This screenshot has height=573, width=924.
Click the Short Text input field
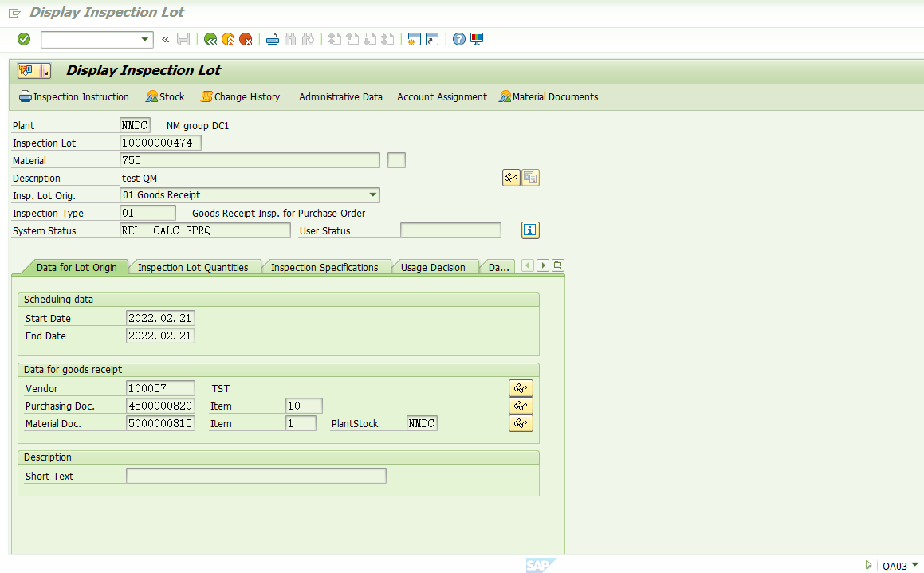point(255,475)
